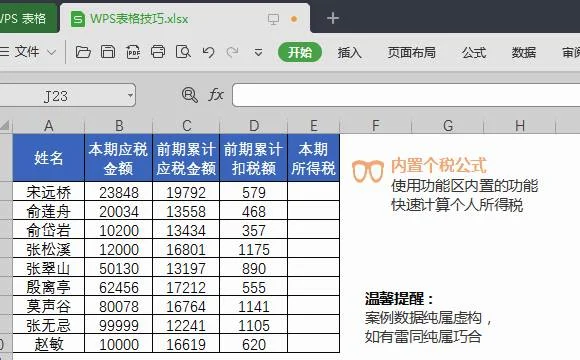Click the Open folder icon in toolbar
Image resolution: width=580 pixels, height=360 pixels.
tap(83, 52)
